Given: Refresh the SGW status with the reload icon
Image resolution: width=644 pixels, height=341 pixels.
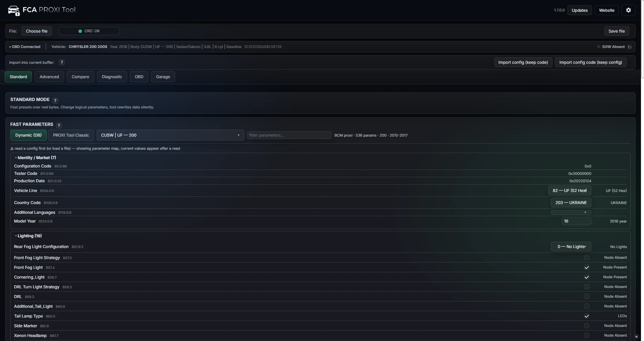Looking at the screenshot, I should pos(630,47).
